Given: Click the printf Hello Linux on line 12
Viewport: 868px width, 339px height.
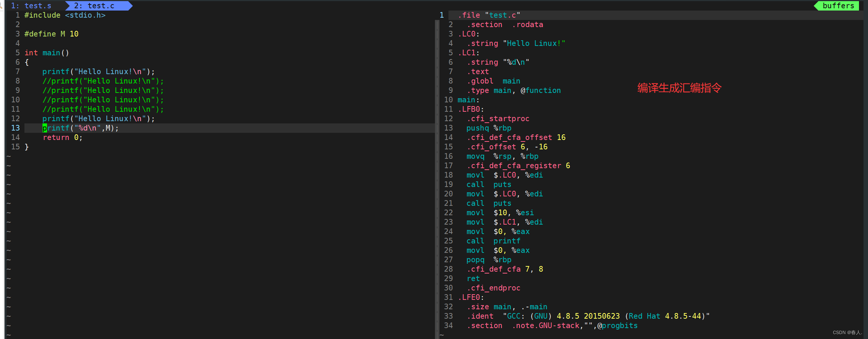Looking at the screenshot, I should click(x=98, y=119).
